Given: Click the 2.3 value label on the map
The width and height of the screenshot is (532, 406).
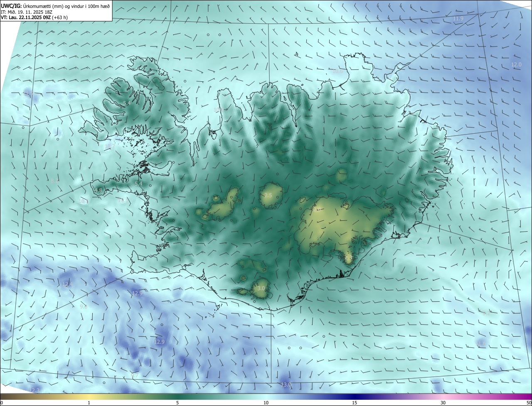Looking at the screenshot, I should tap(348, 258).
